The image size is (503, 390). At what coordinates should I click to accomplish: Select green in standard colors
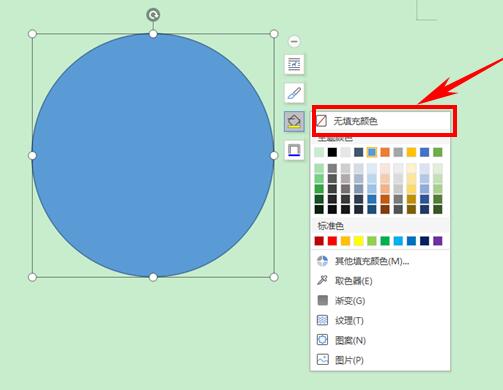385,241
